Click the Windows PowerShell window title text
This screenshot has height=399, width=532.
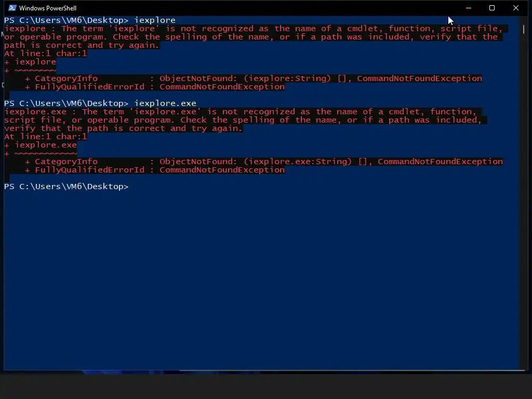click(x=48, y=8)
